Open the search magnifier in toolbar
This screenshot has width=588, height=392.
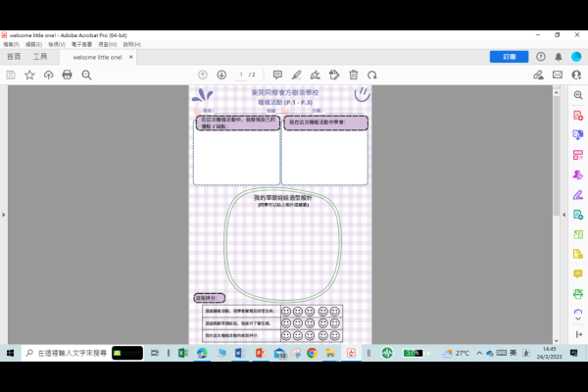pos(86,74)
